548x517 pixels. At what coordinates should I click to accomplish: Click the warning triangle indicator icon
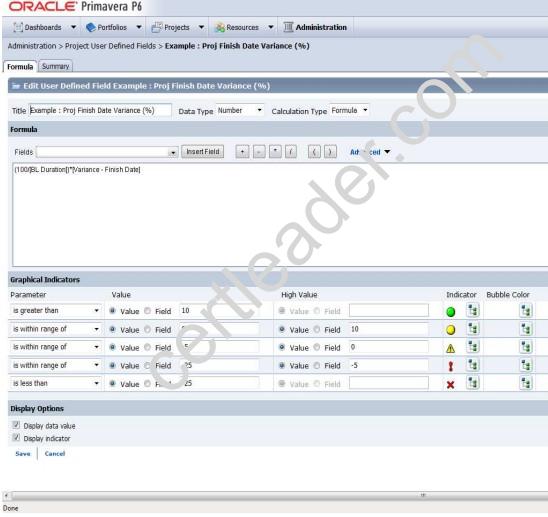(451, 348)
